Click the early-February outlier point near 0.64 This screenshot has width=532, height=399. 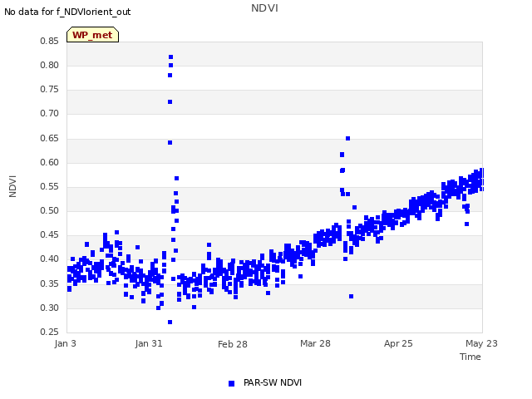(170, 142)
